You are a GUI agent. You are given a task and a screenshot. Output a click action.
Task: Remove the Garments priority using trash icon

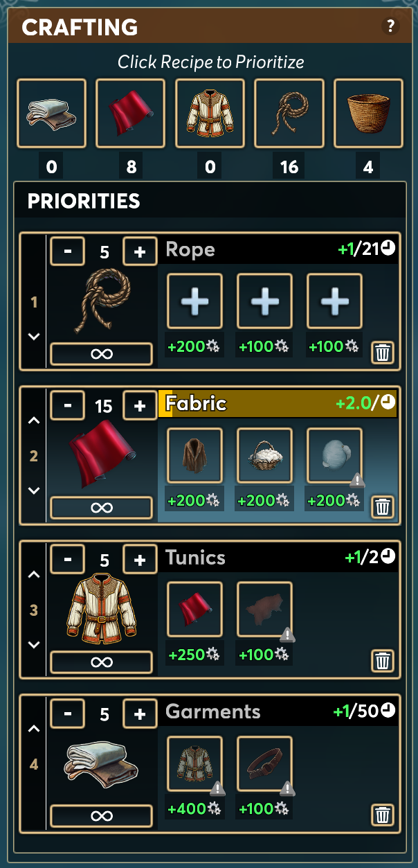[382, 815]
